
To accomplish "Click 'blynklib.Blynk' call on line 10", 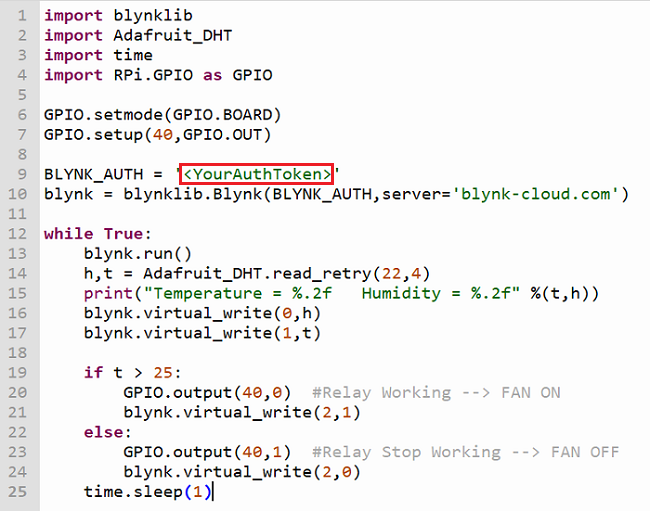I will pos(193,194).
